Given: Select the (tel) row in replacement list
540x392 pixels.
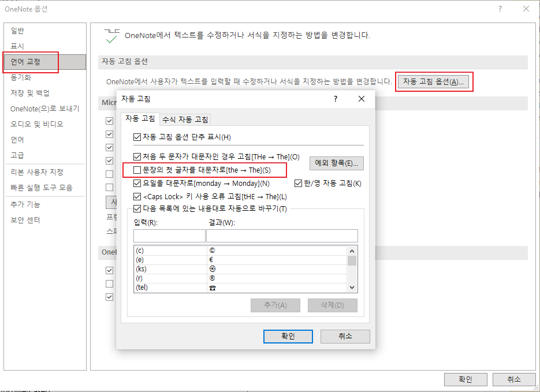Looking at the screenshot, I should coord(240,288).
